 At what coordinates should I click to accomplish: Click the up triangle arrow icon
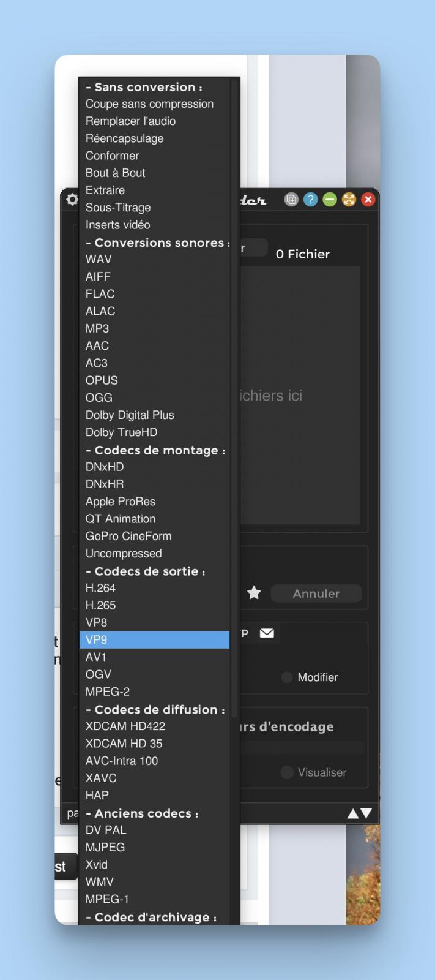[353, 813]
